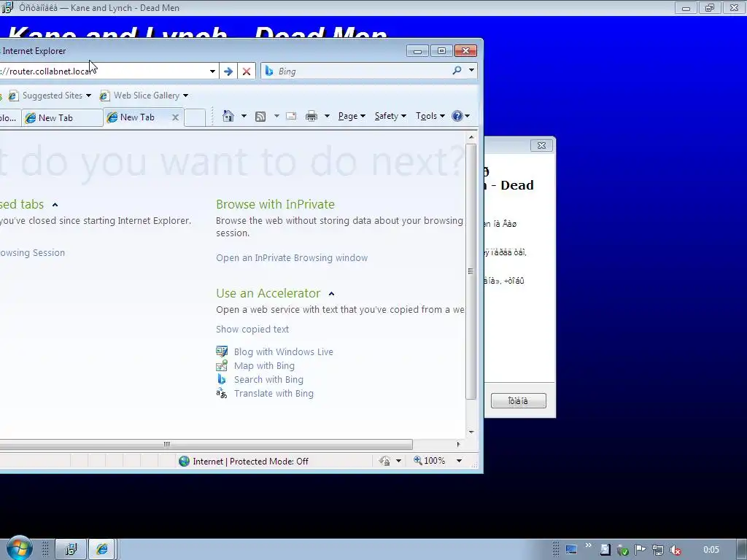Open the Page menu
Image resolution: width=747 pixels, height=560 pixels.
(x=352, y=116)
